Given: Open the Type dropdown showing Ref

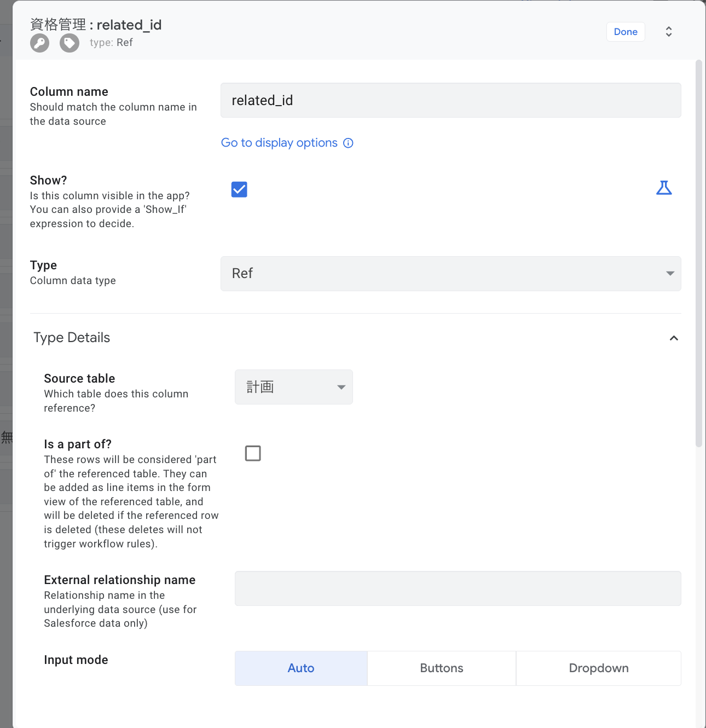Looking at the screenshot, I should [x=450, y=274].
